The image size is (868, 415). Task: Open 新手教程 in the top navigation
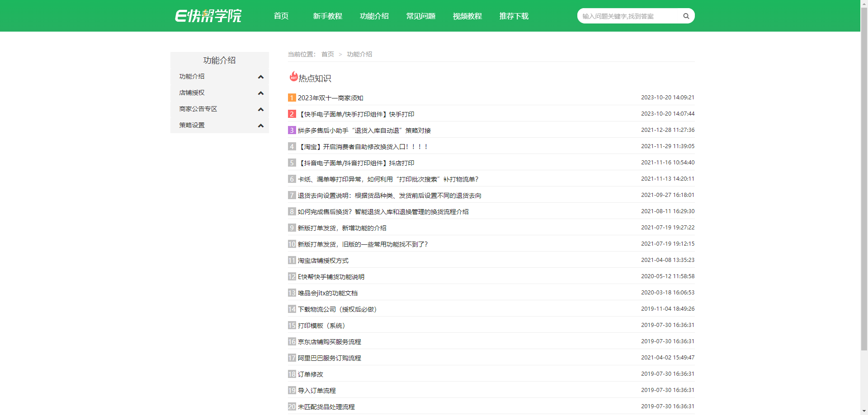[328, 16]
